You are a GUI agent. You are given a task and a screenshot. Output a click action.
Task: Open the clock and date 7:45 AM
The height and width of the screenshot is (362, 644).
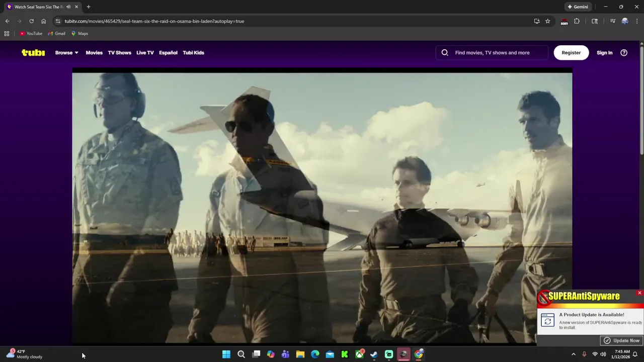coord(620,354)
